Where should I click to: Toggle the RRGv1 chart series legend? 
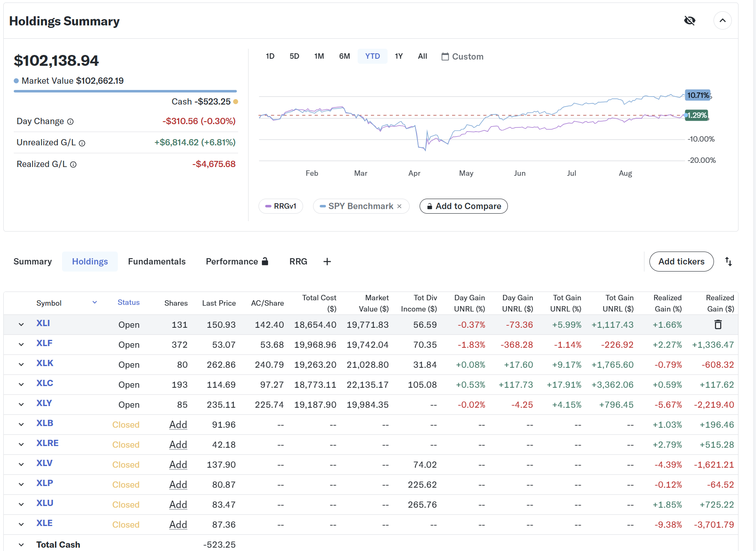tap(281, 206)
